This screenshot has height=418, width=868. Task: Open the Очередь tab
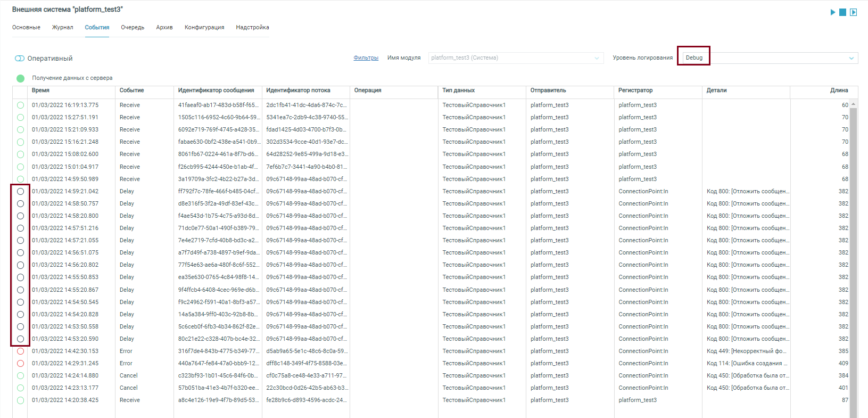[x=133, y=28]
